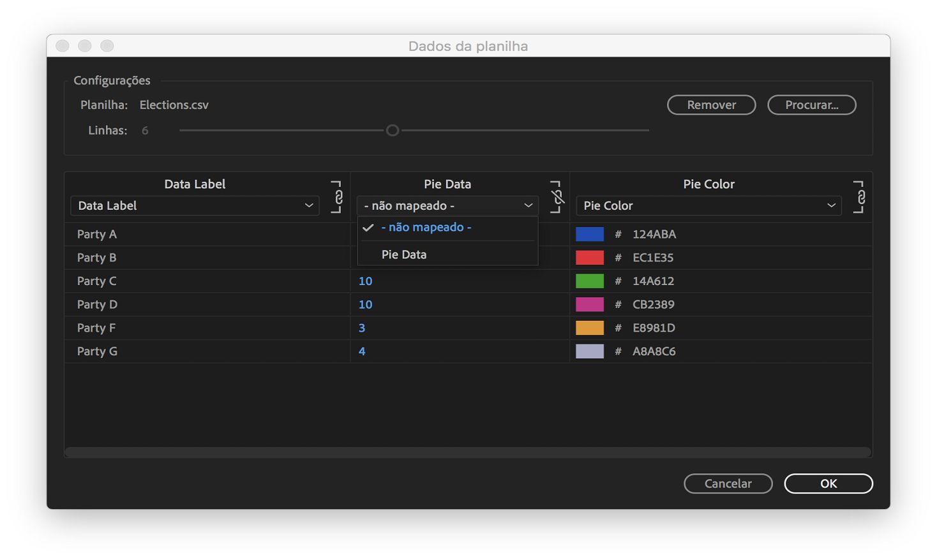Viewport: 937px width, 560px height.
Task: Open the Data Label column dropdown
Action: click(195, 205)
